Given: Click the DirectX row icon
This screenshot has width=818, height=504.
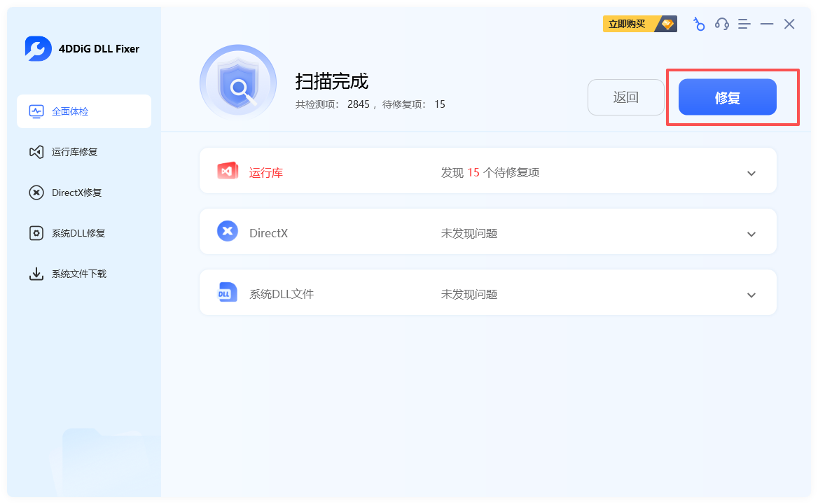Looking at the screenshot, I should (227, 232).
